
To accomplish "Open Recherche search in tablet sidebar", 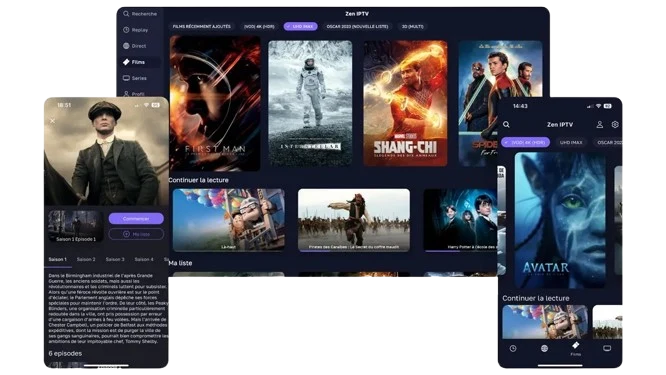I will 140,14.
